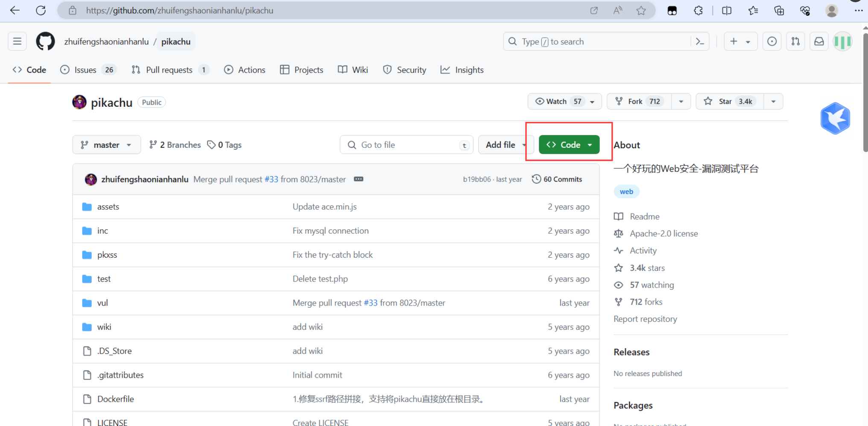The height and width of the screenshot is (426, 868).
Task: Open the Pull requests tab
Action: pos(170,70)
